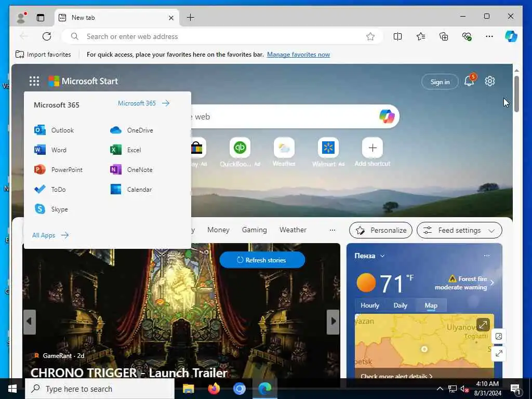Open weather card options menu
The height and width of the screenshot is (399, 532).
[486, 256]
